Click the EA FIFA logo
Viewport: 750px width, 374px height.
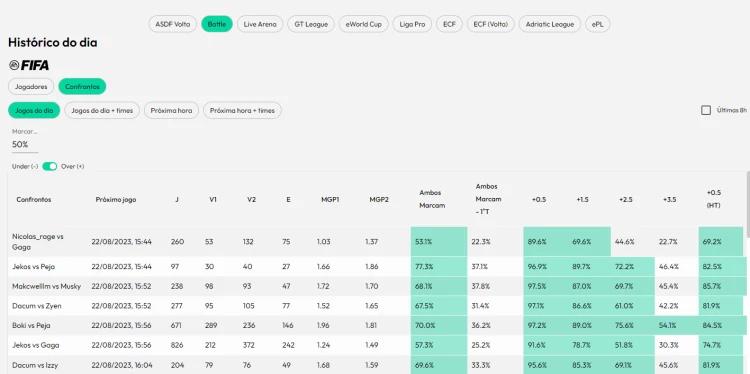pyautogui.click(x=29, y=65)
